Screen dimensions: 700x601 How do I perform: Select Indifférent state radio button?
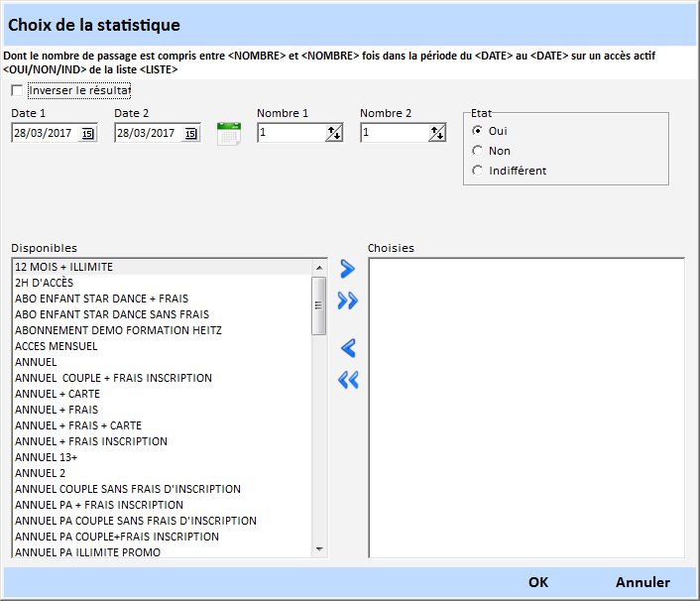478,171
